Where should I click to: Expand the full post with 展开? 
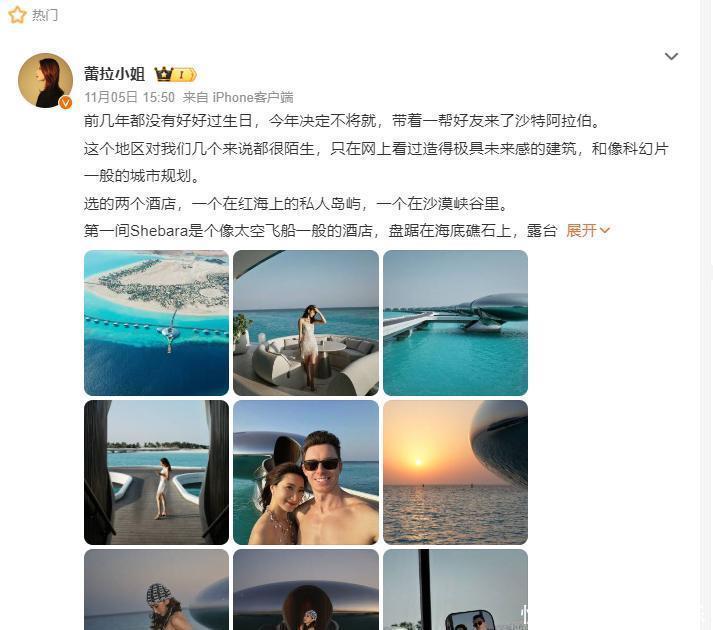pyautogui.click(x=581, y=231)
